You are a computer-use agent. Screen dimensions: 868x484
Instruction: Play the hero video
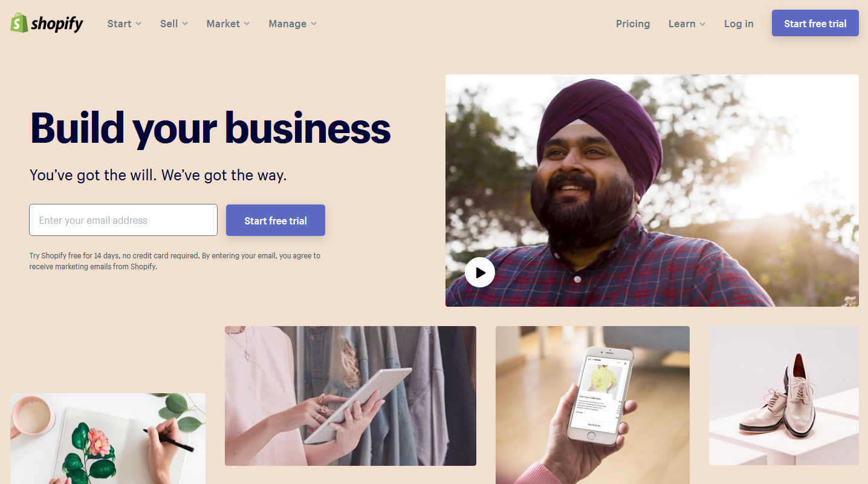(x=480, y=272)
